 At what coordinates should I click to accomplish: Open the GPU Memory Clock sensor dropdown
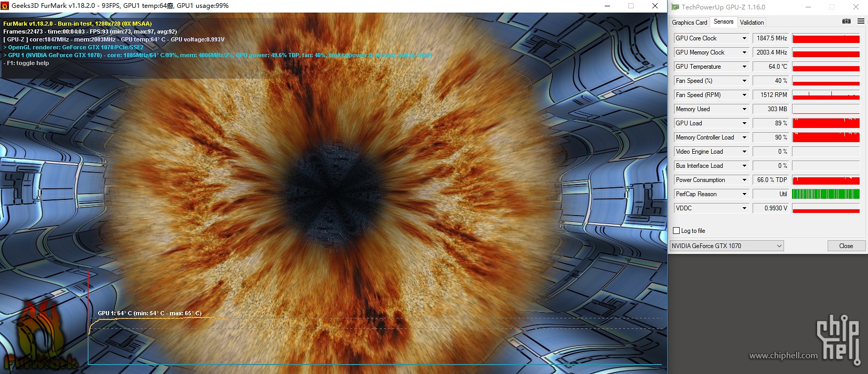(x=744, y=52)
